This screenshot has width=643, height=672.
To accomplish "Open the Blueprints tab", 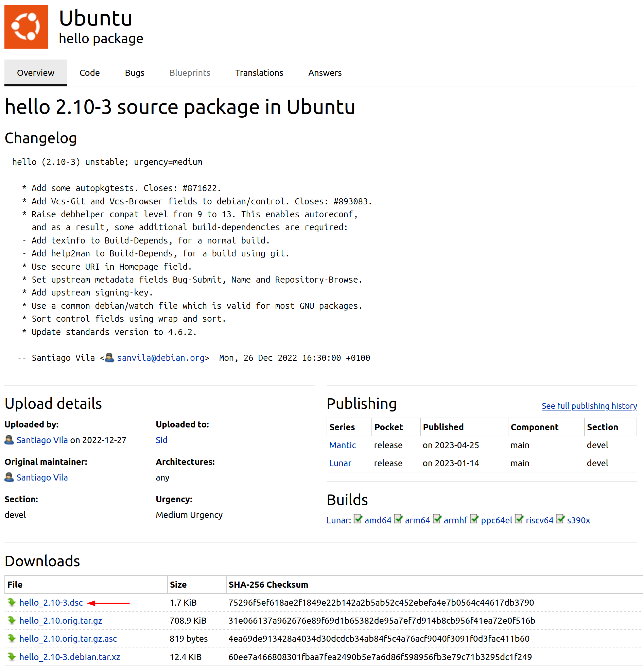I will pos(189,73).
